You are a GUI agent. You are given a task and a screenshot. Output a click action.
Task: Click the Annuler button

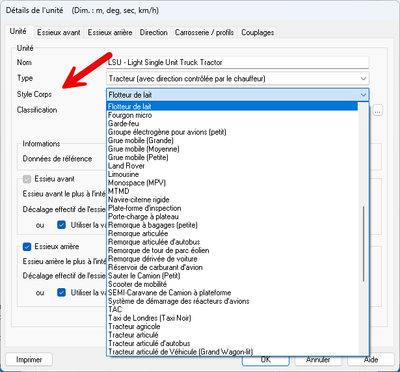pyautogui.click(x=318, y=360)
